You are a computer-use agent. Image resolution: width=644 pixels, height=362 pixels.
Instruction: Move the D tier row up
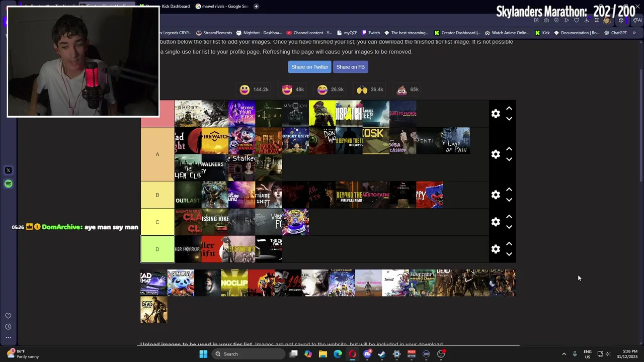click(x=509, y=244)
